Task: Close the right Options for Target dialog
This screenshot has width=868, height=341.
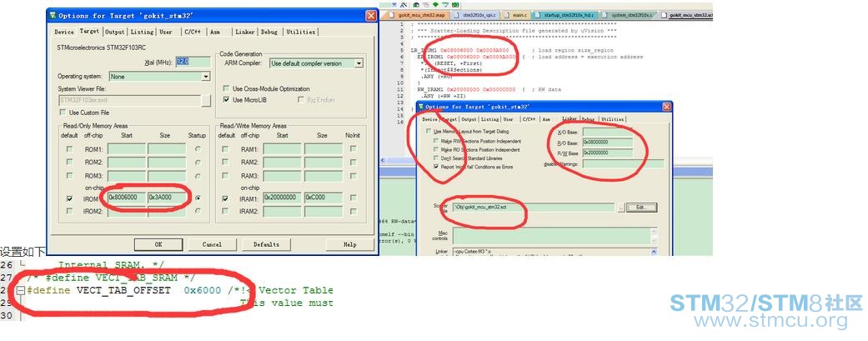Action: (666, 106)
